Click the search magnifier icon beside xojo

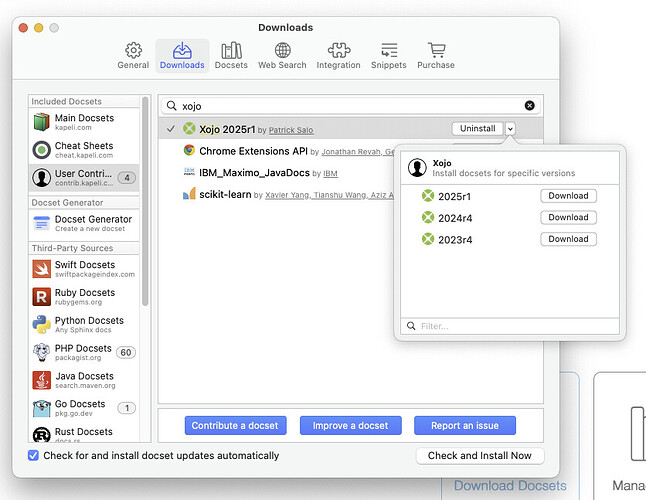tap(171, 106)
